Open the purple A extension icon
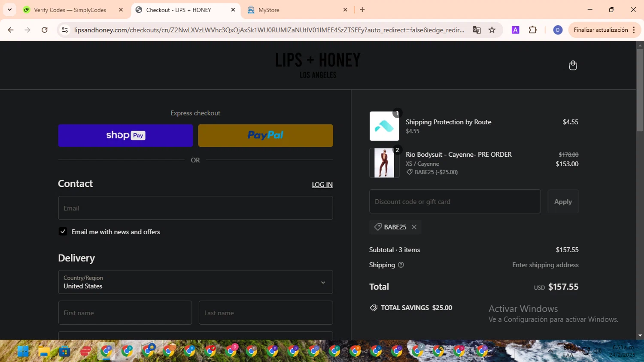 coord(515,30)
